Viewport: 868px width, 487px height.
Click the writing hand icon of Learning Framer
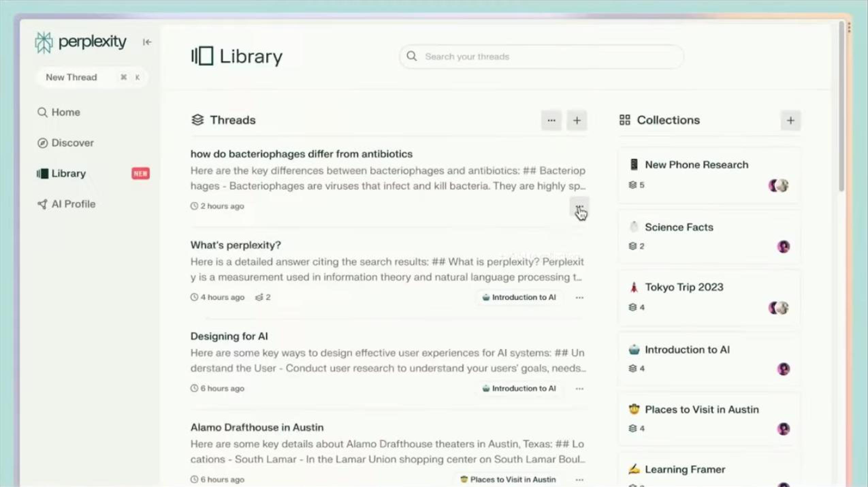[634, 469]
